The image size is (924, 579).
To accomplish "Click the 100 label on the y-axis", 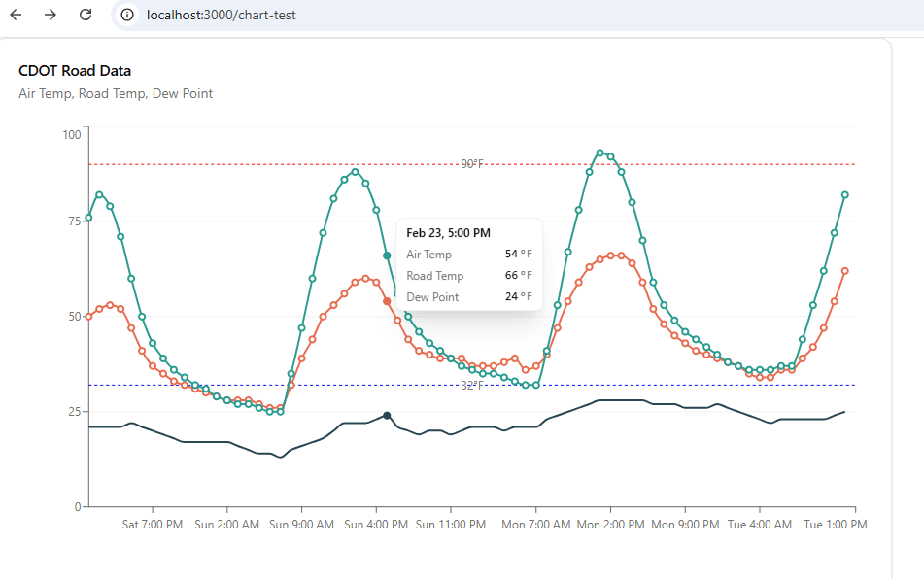I will point(71,135).
